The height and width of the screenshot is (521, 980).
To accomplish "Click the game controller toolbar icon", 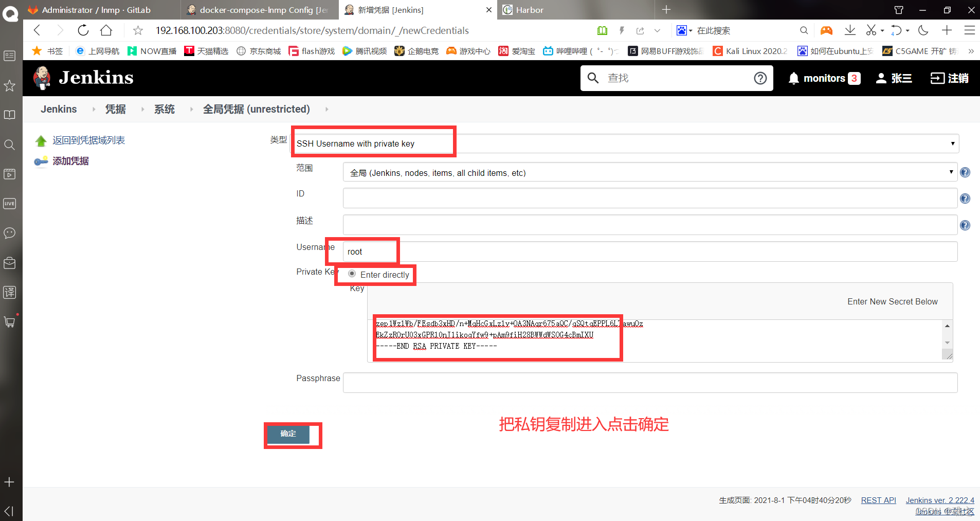I will tap(826, 30).
